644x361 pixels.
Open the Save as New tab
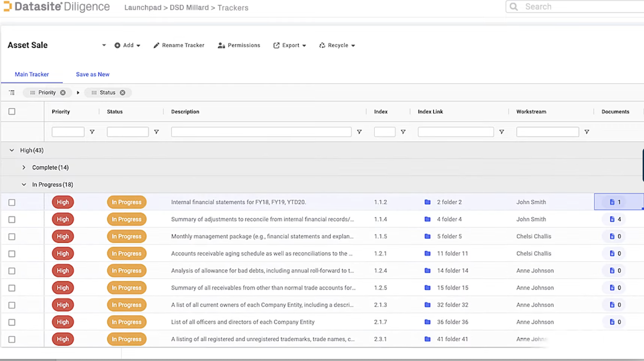pyautogui.click(x=93, y=74)
